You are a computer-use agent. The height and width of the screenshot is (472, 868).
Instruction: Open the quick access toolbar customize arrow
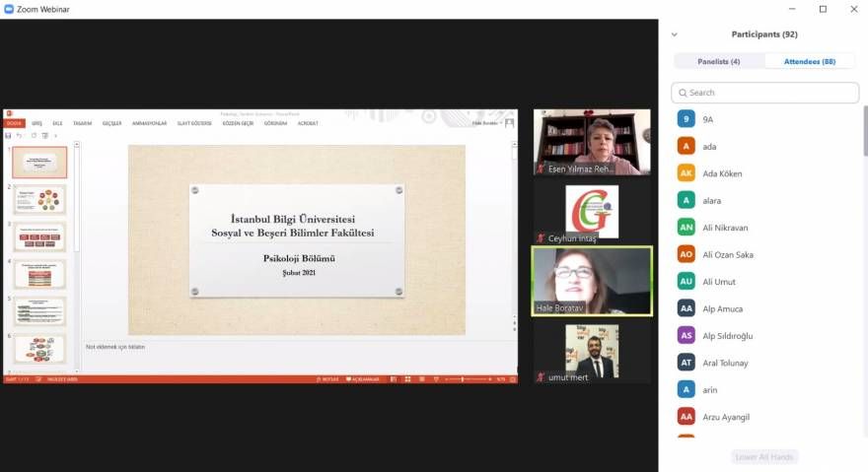tap(55, 136)
